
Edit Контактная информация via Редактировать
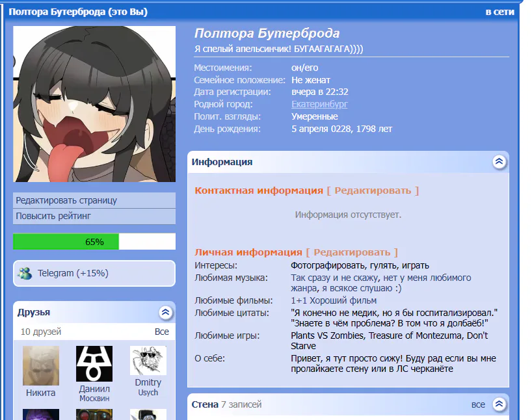[373, 190]
